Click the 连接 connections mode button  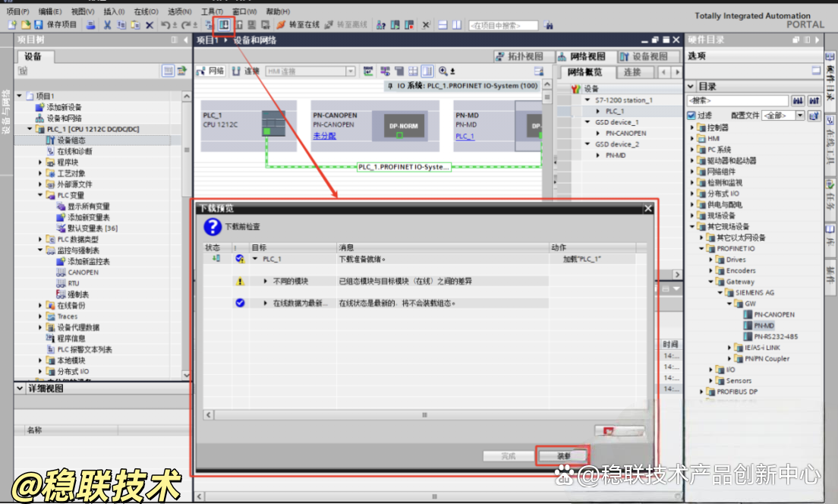[x=245, y=71]
